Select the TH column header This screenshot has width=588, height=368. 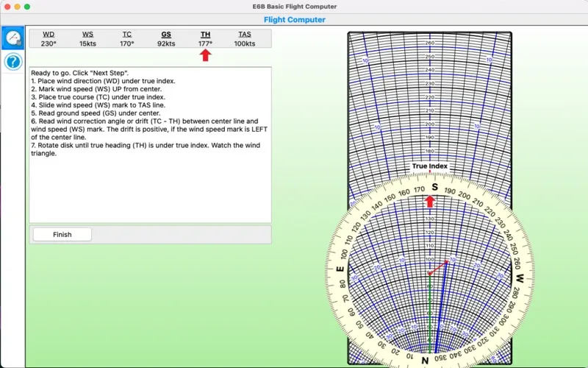(205, 34)
